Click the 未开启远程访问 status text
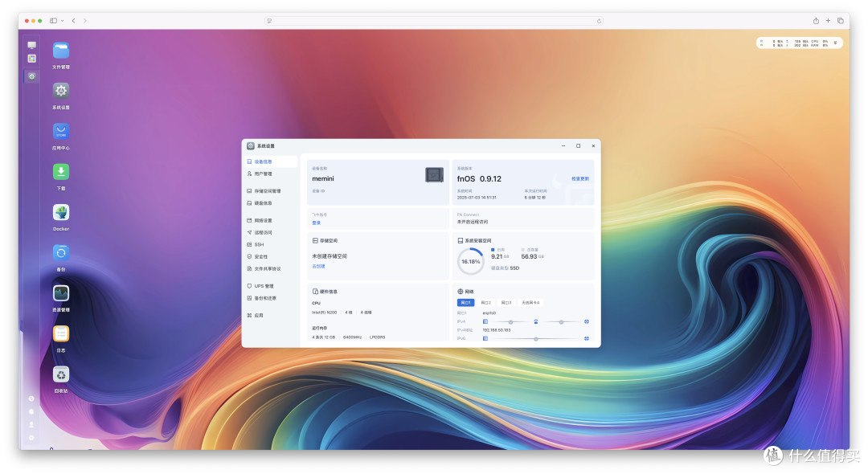 (x=473, y=222)
